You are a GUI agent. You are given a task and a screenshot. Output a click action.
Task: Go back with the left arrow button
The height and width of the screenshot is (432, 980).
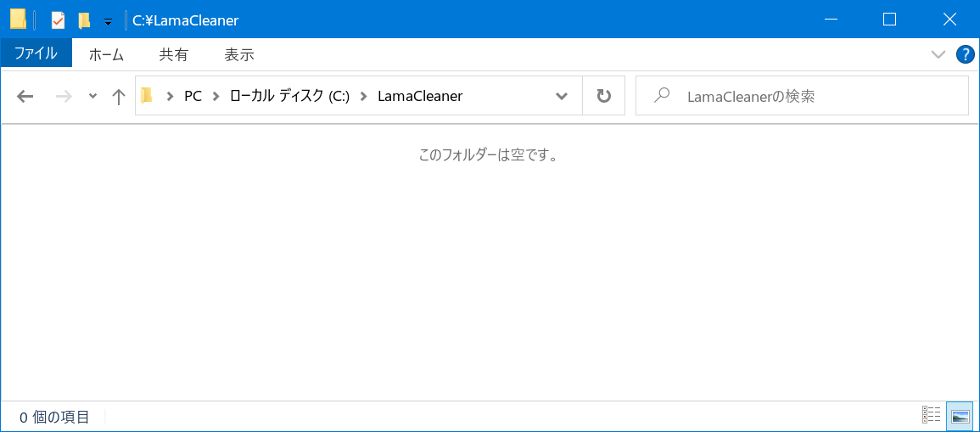point(25,96)
